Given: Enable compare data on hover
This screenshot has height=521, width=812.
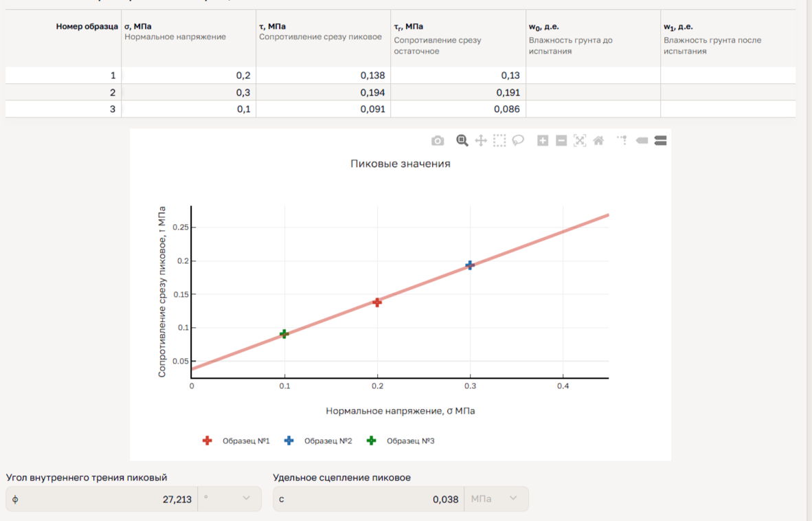Looking at the screenshot, I should click(661, 141).
